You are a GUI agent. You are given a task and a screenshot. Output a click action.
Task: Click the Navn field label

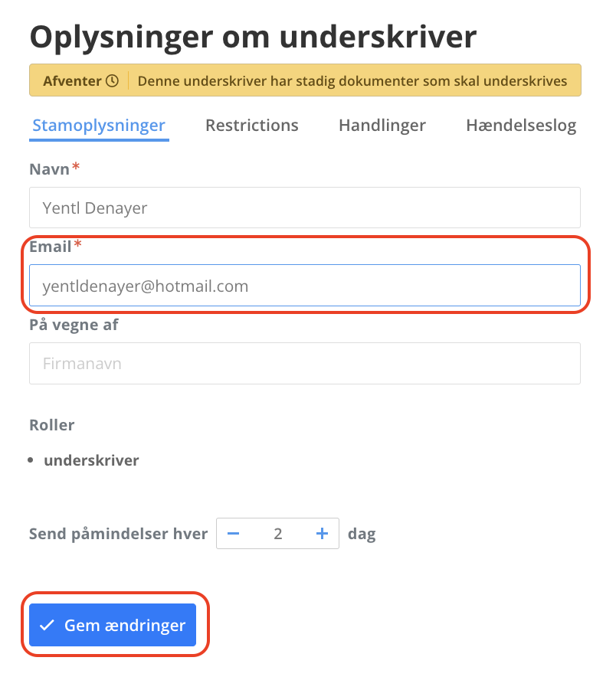pos(50,169)
